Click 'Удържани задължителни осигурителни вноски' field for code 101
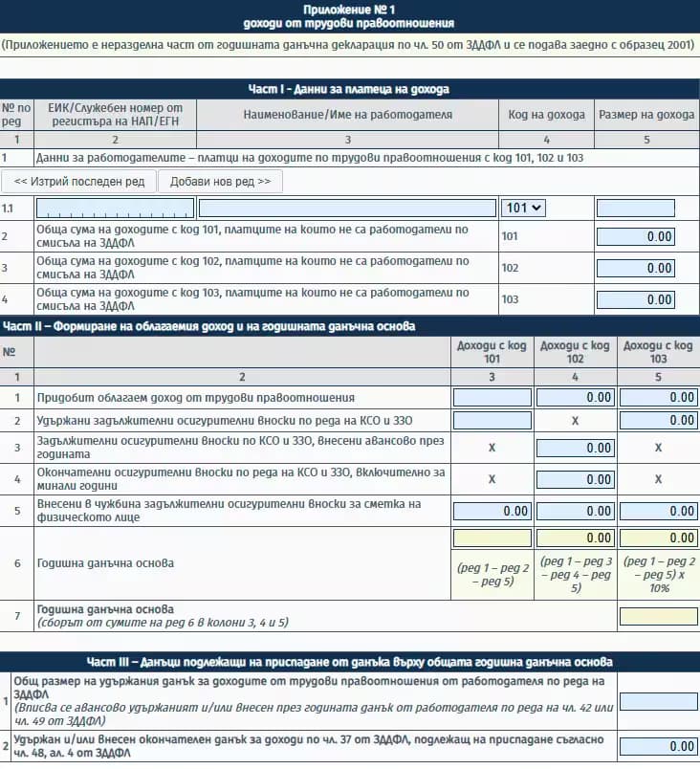Screen dimensions: 700x769 492,420
